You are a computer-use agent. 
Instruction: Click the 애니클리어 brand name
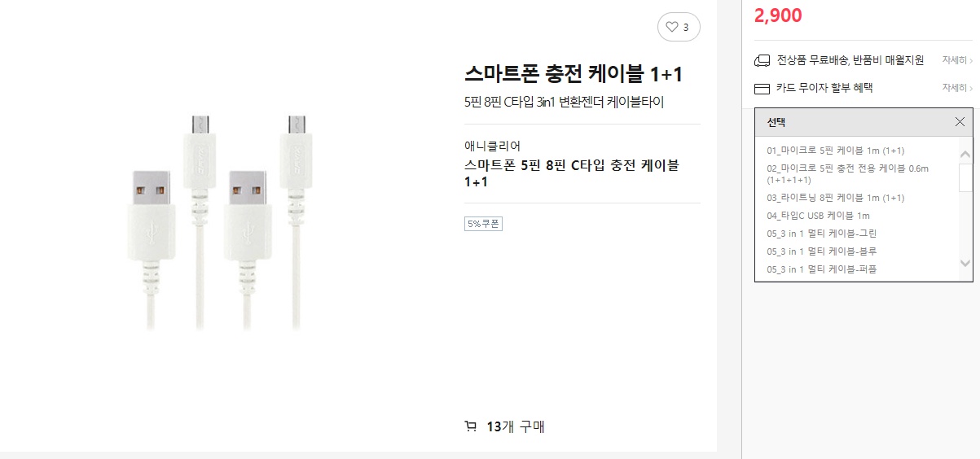[x=492, y=146]
